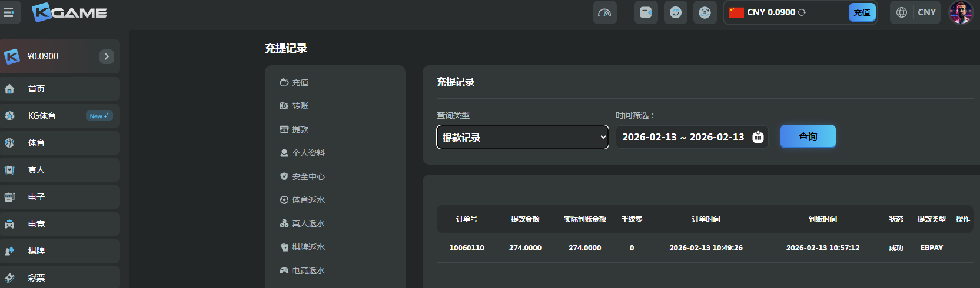
Task: Open the calendar date picker icon
Action: (x=758, y=137)
